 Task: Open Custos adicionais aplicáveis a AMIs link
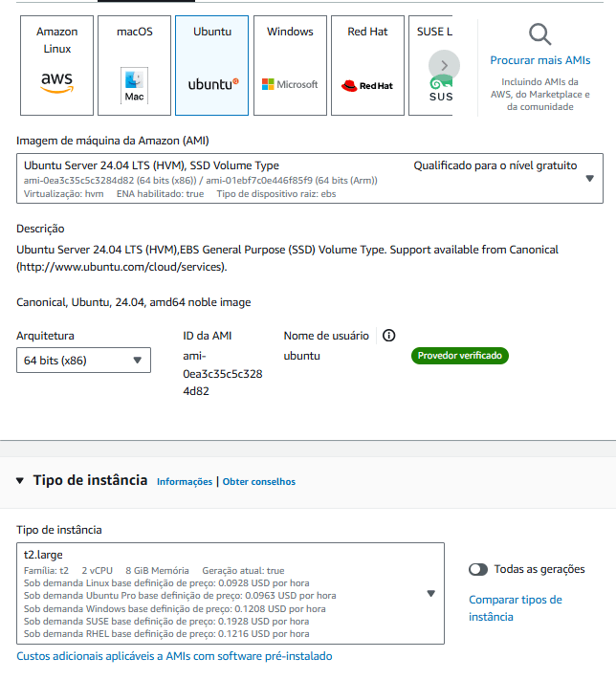click(174, 656)
